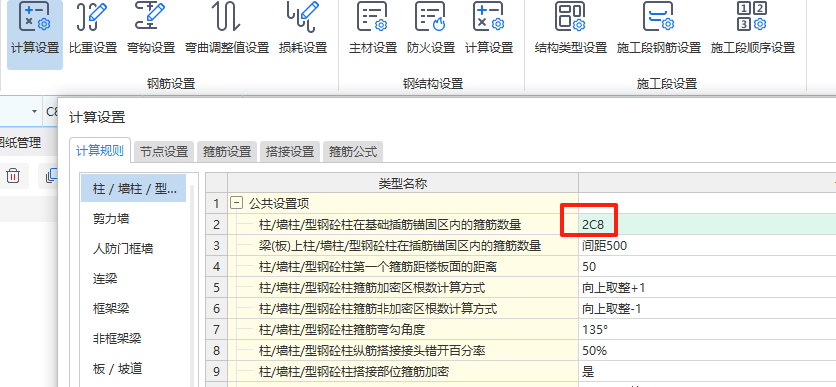The image size is (836, 387).
Task: Select 箍筋弯勾角度 row
Action: click(403, 330)
